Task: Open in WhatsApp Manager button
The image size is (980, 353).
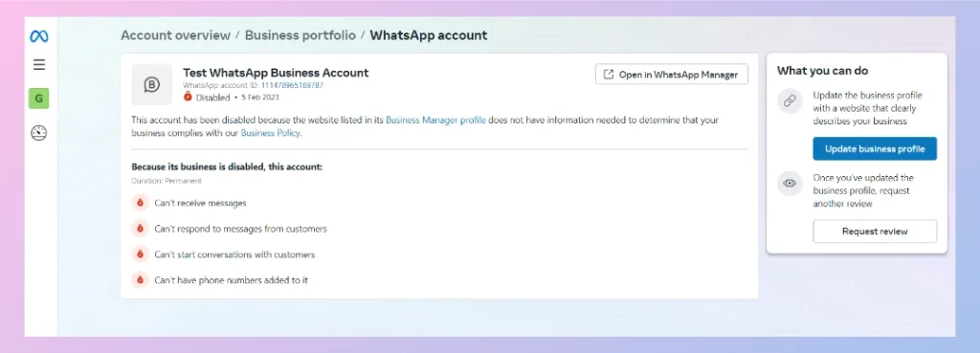Action: pyautogui.click(x=672, y=75)
